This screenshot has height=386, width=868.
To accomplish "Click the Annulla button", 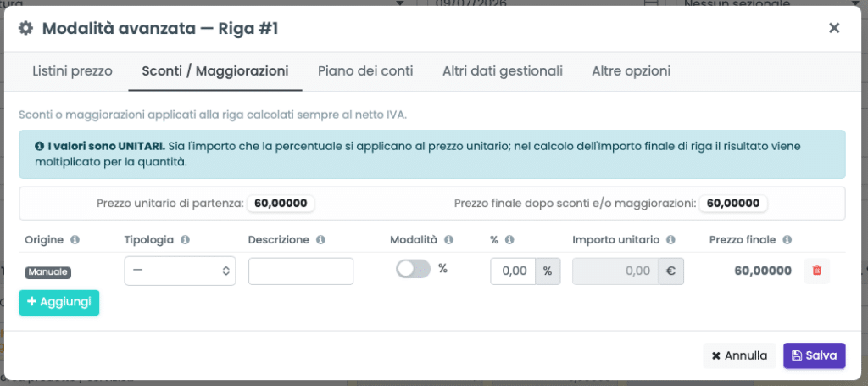I will [x=739, y=355].
